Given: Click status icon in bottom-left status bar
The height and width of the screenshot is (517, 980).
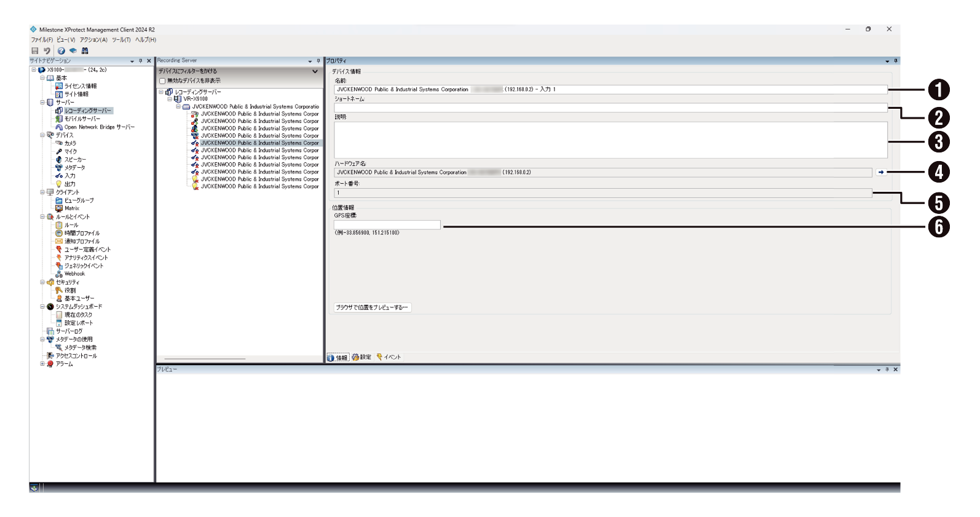Looking at the screenshot, I should tap(34, 487).
